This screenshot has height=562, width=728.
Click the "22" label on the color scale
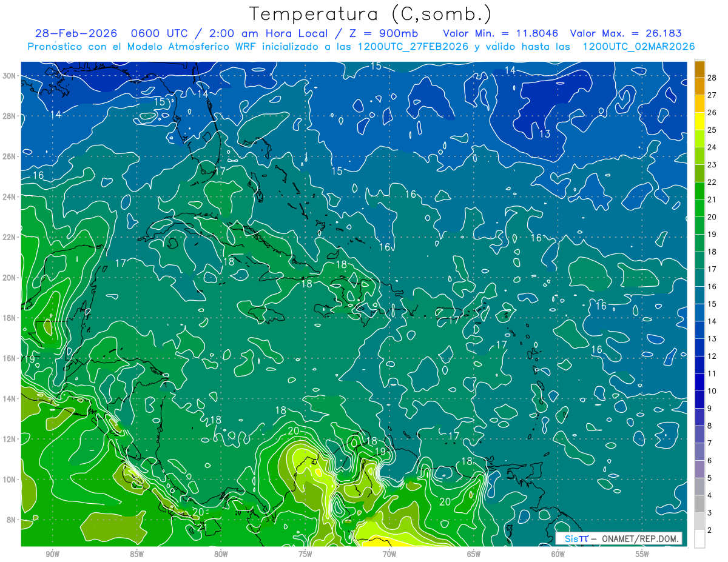[712, 182]
